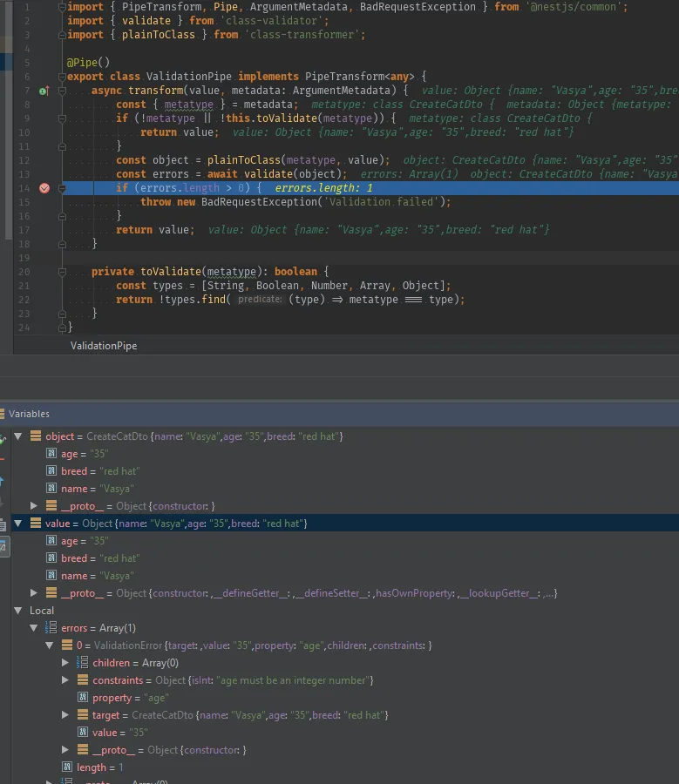The image size is (679, 784).
Task: Expand the 'constraints' object node
Action: click(65, 680)
